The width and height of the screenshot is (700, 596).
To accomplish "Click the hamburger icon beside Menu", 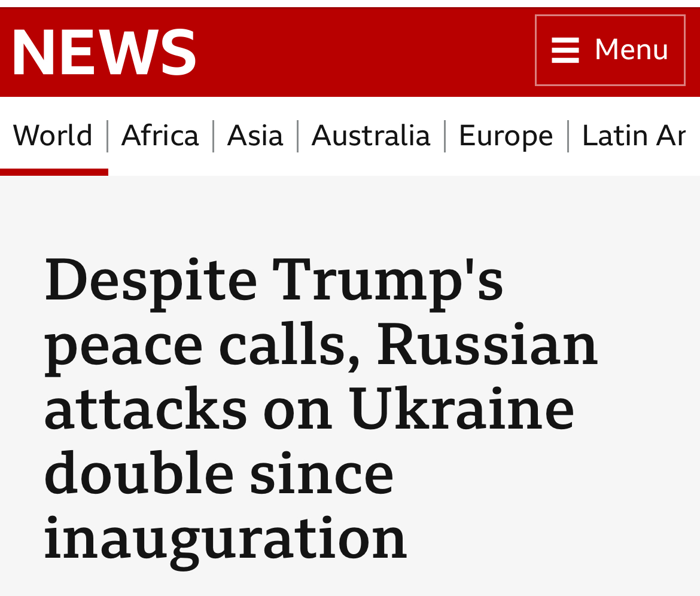I will click(565, 50).
